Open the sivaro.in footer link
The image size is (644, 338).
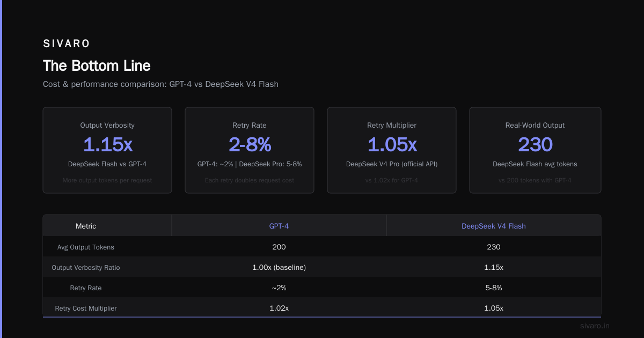point(595,326)
